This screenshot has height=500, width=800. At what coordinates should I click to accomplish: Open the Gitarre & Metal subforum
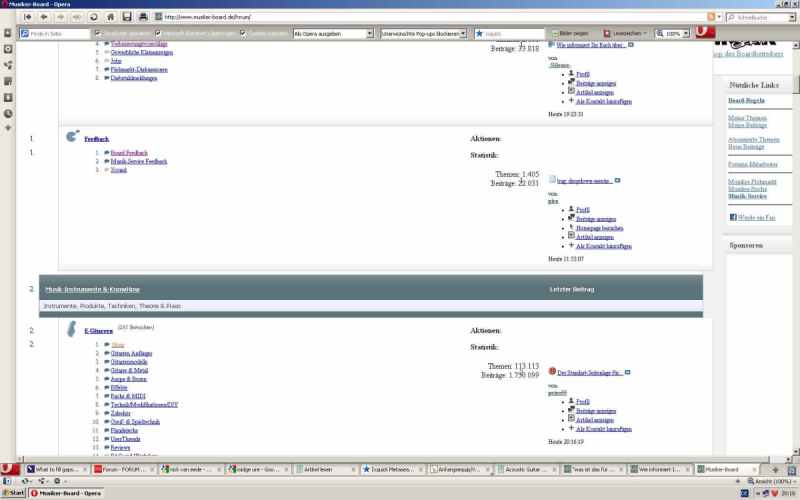click(129, 370)
